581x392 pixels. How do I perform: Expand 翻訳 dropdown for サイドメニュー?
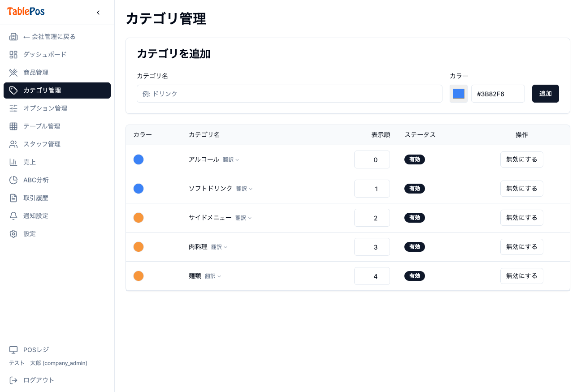click(x=243, y=218)
